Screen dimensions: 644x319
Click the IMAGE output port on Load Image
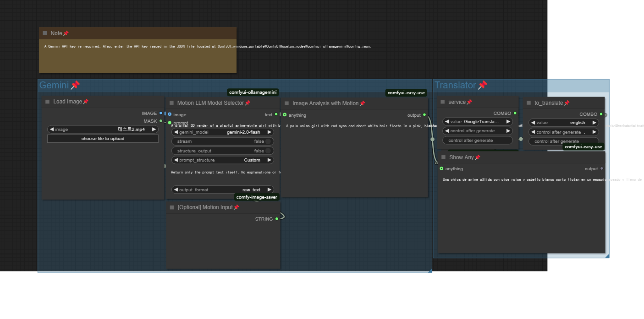click(x=160, y=113)
